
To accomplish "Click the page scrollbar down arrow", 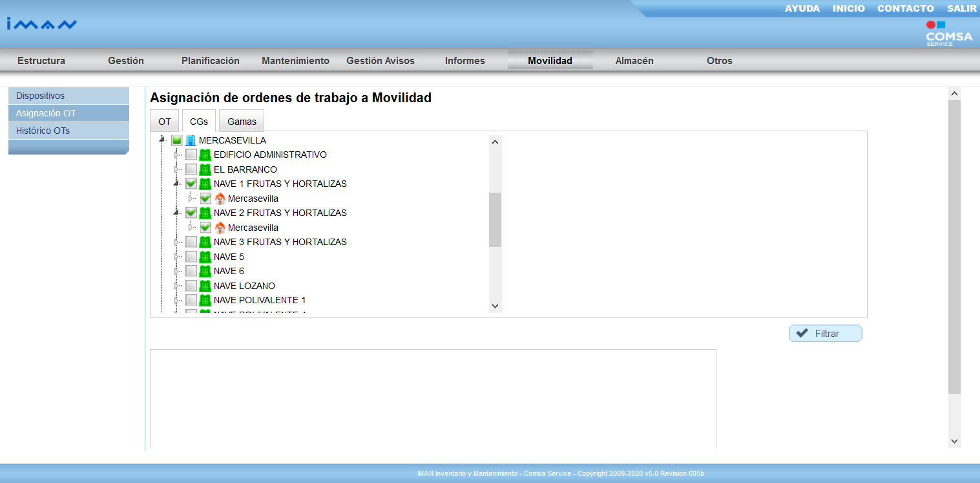I will (954, 441).
